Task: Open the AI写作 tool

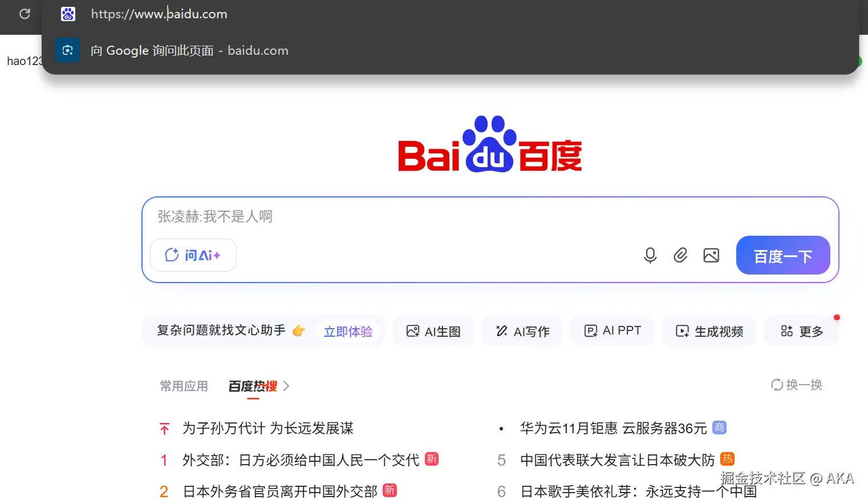Action: (x=522, y=331)
